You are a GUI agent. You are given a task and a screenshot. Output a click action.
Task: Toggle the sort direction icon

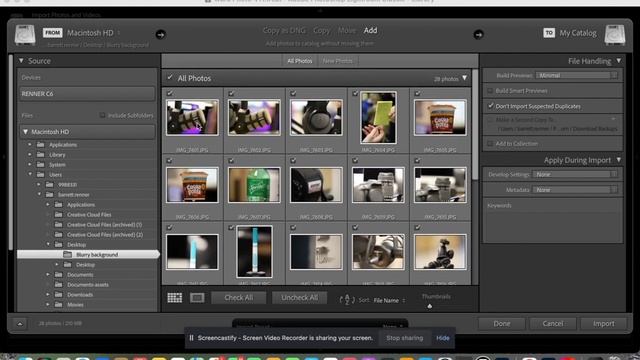347,300
